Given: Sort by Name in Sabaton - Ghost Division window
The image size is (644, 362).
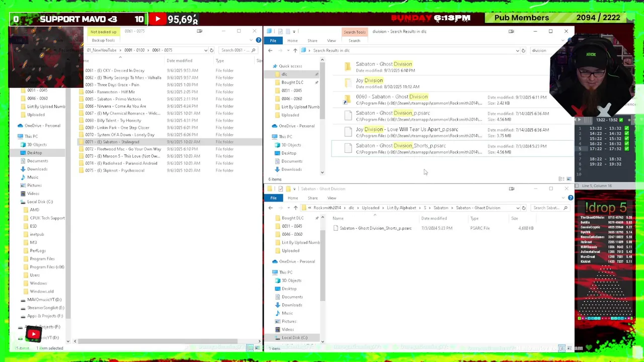Looking at the screenshot, I should pyautogui.click(x=338, y=218).
